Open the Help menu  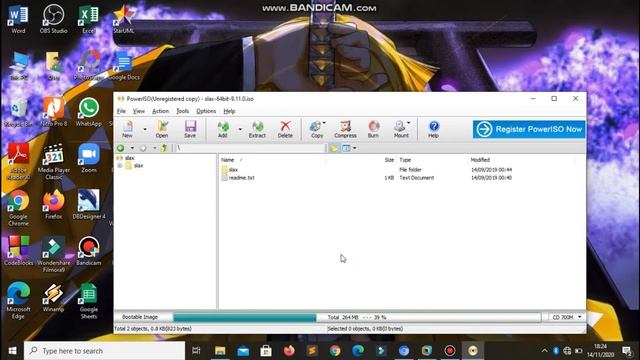coord(229,111)
